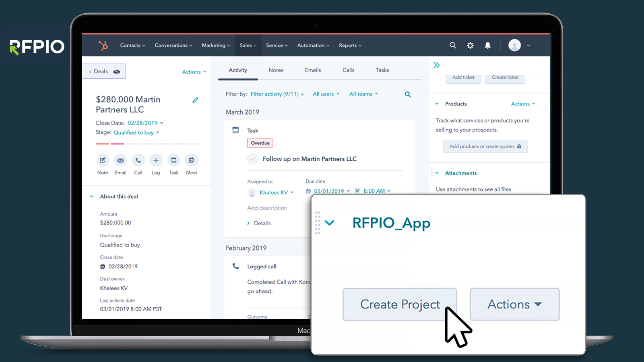Image resolution: width=644 pixels, height=362 pixels.
Task: Change Stage Qualified to buy dropdown
Action: [x=136, y=132]
